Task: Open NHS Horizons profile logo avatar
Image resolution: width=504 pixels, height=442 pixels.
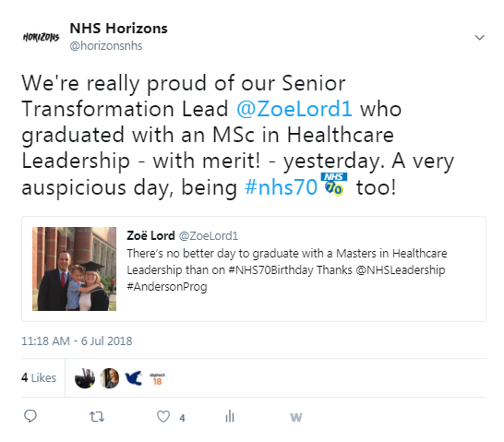Action: click(x=42, y=37)
